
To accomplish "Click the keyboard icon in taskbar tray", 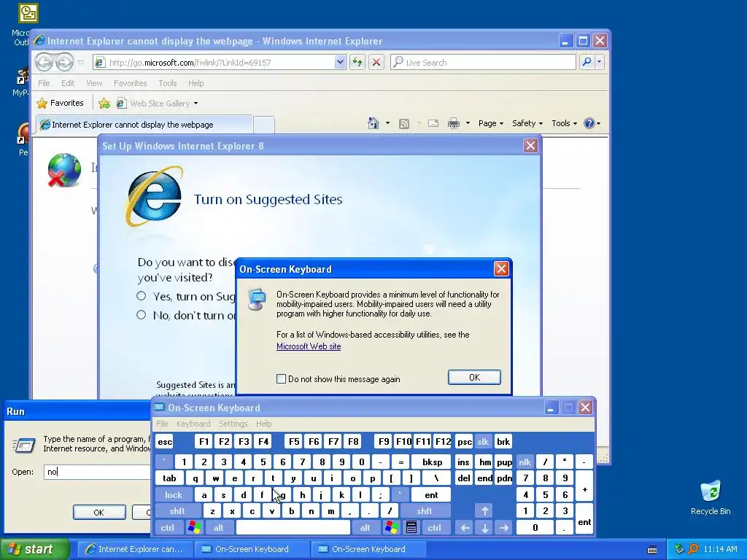I will click(x=652, y=550).
